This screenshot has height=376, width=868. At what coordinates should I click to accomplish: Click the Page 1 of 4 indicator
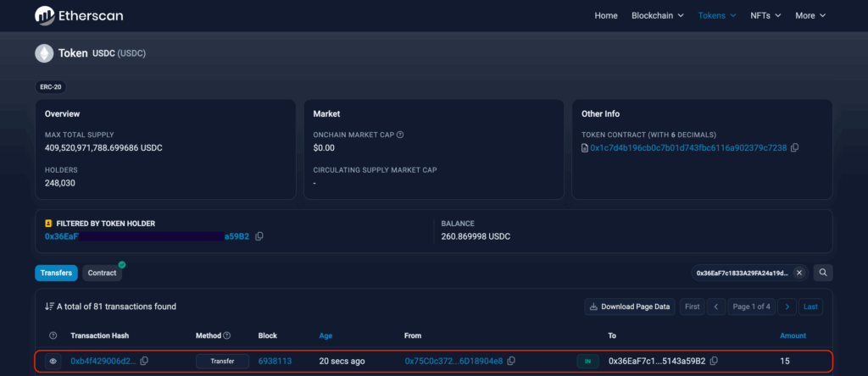[751, 307]
